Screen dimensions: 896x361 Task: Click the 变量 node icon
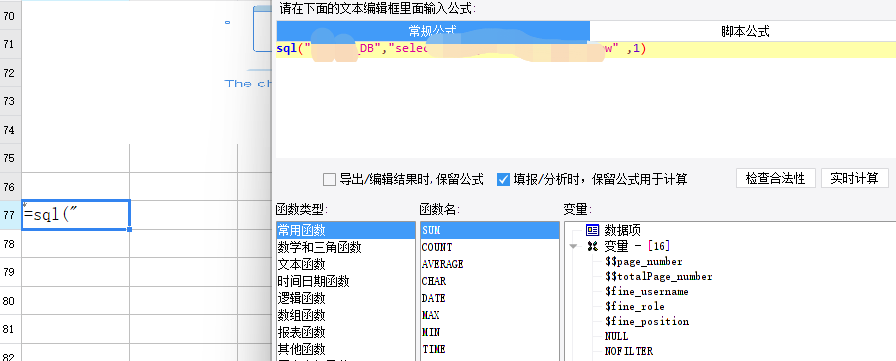tap(593, 246)
